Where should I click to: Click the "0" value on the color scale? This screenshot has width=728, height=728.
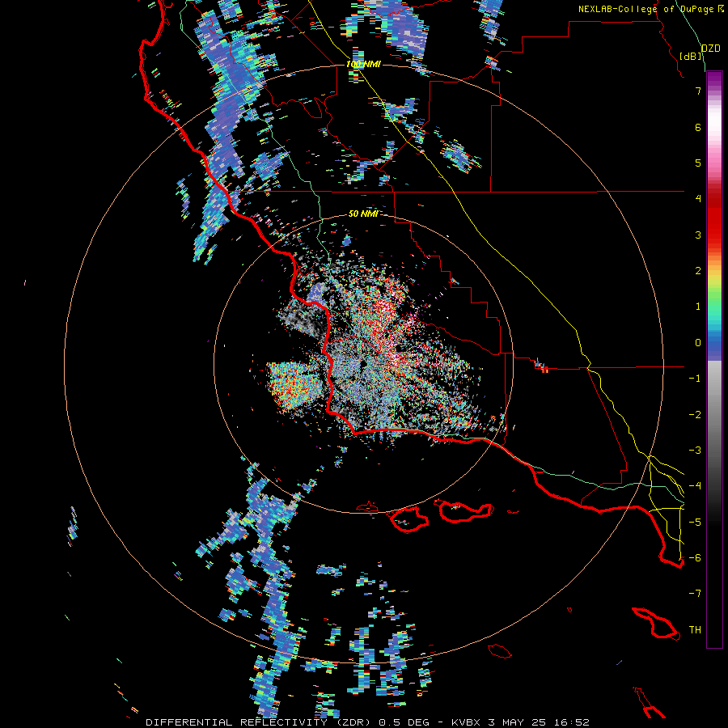698,343
